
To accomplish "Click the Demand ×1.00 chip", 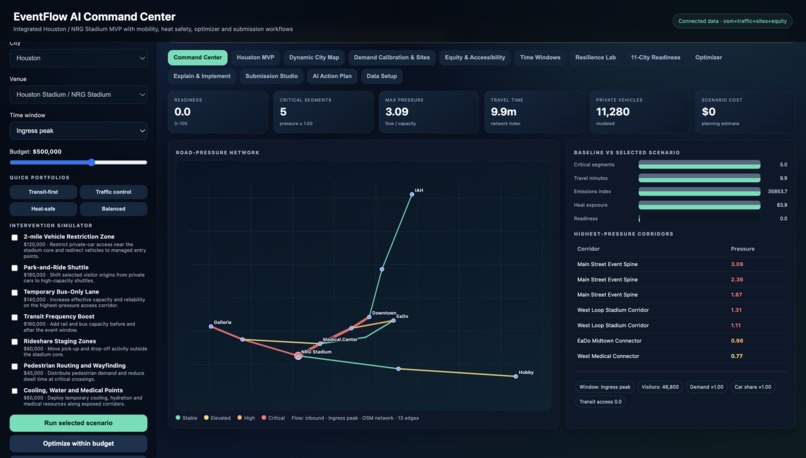I will [706, 387].
